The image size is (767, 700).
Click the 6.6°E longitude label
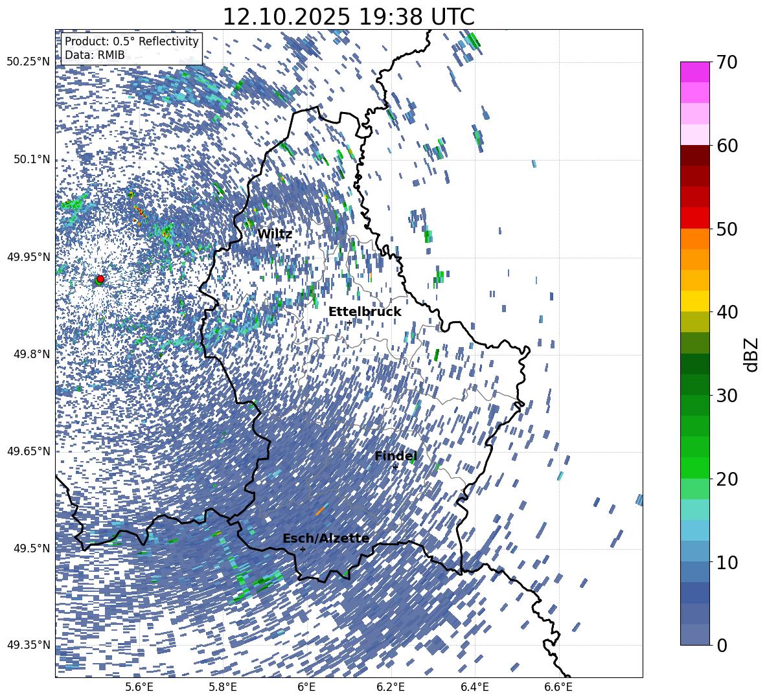558,687
